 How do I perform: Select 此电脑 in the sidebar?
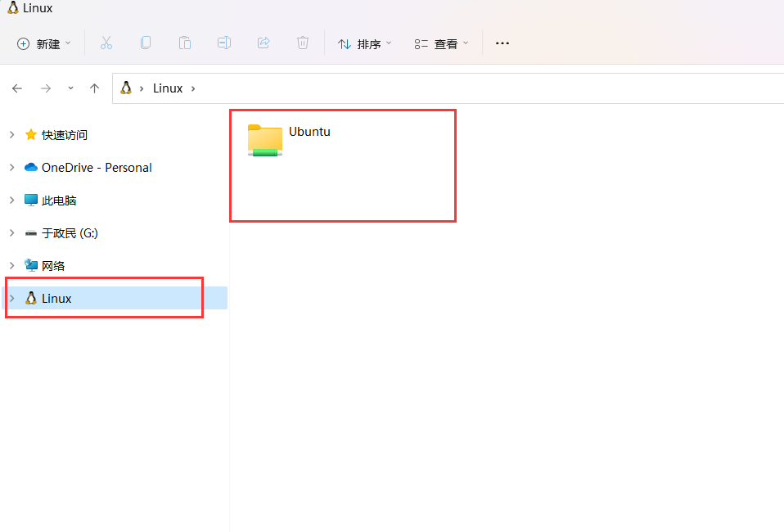click(59, 201)
